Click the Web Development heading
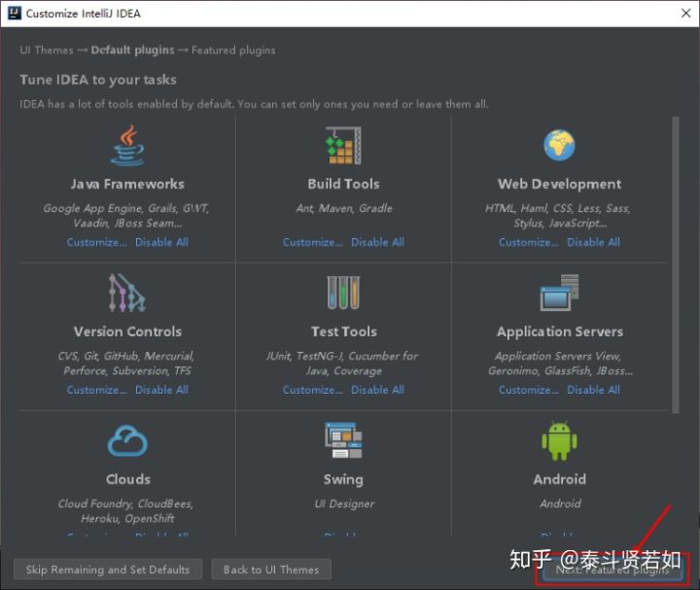The width and height of the screenshot is (700, 590). click(559, 184)
